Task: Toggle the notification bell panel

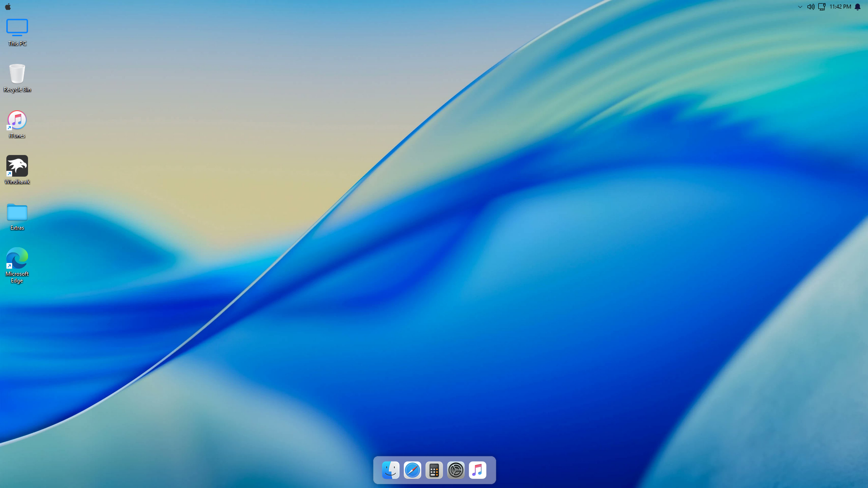Action: (x=858, y=7)
